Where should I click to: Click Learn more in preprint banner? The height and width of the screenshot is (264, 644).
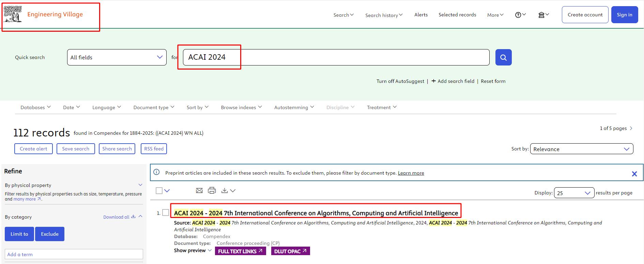click(x=411, y=173)
